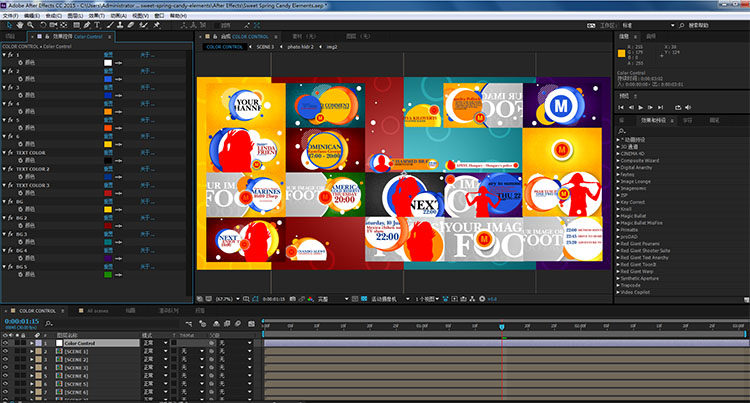The width and height of the screenshot is (750, 403).
Task: Toggle visibility of the SCENE 3 layer
Action: [x=6, y=369]
